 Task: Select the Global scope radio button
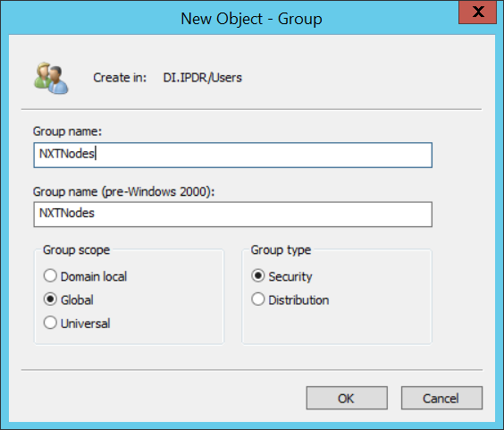point(50,299)
